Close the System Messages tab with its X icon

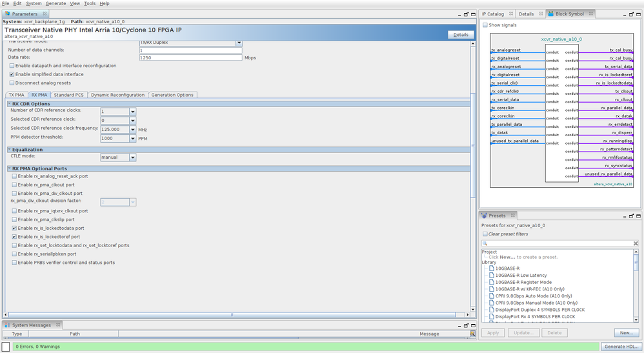pyautogui.click(x=58, y=325)
